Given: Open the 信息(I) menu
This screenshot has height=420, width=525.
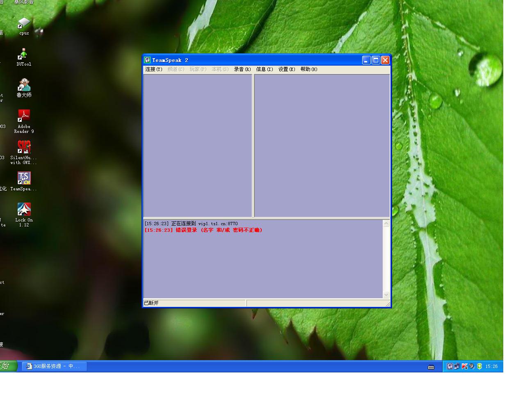Looking at the screenshot, I should coord(265,69).
